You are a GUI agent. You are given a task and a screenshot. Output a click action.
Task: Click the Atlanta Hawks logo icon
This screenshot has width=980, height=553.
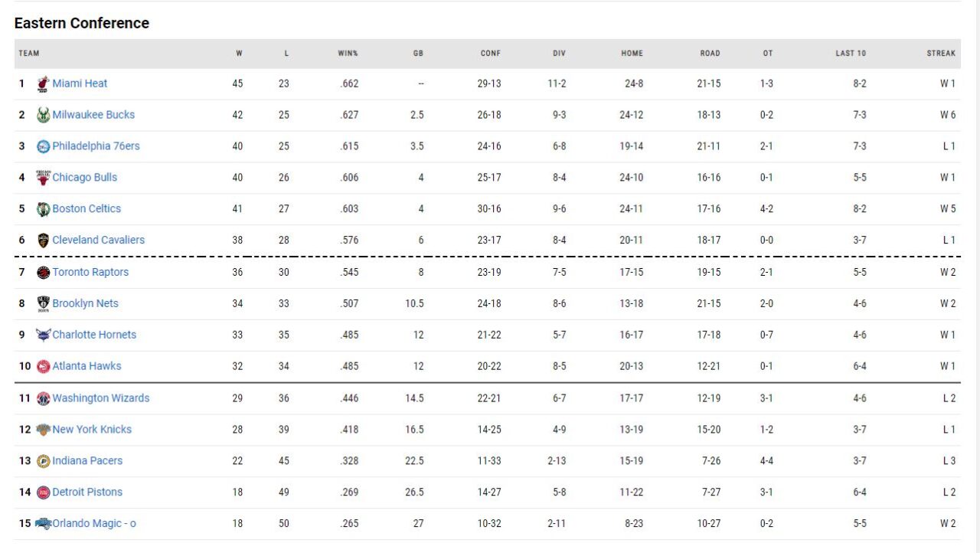pyautogui.click(x=43, y=366)
